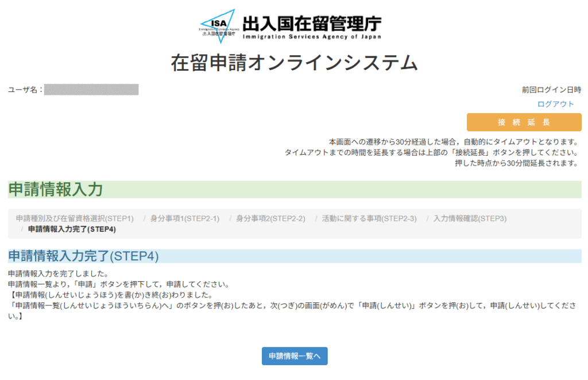Go to 申請種別及び在留資格選択(STEP1) breadcrumb
The width and height of the screenshot is (588, 380).
pyautogui.click(x=74, y=218)
